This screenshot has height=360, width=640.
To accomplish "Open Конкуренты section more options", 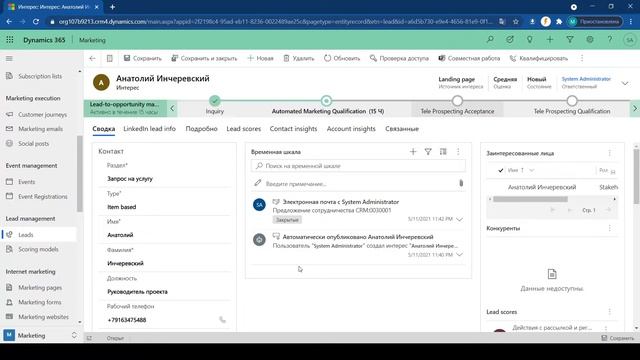I will tap(610, 228).
